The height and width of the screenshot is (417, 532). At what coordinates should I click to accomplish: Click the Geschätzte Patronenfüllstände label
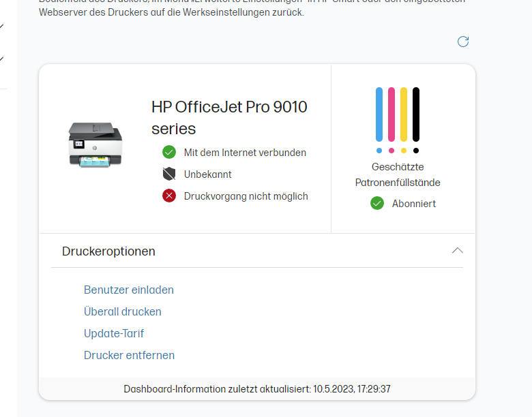click(x=398, y=174)
